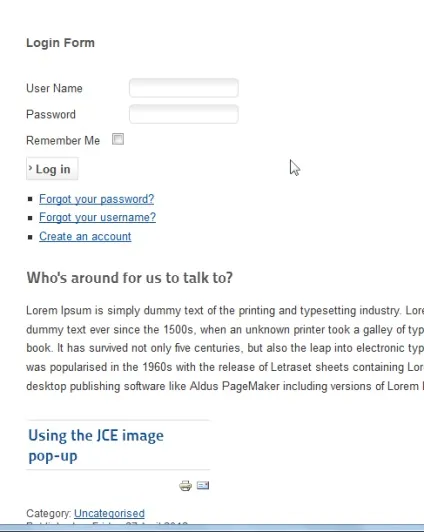
Task: Click the Who's around for us heading
Action: click(x=130, y=278)
